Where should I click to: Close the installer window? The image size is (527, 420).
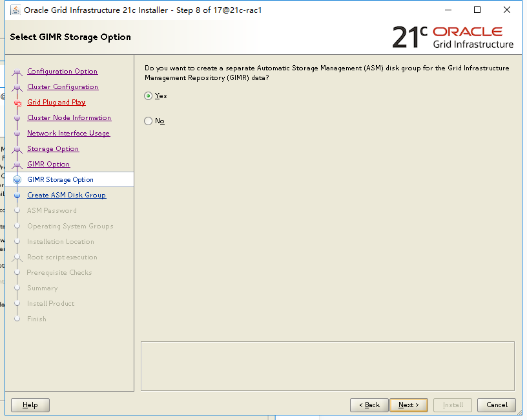click(507, 10)
